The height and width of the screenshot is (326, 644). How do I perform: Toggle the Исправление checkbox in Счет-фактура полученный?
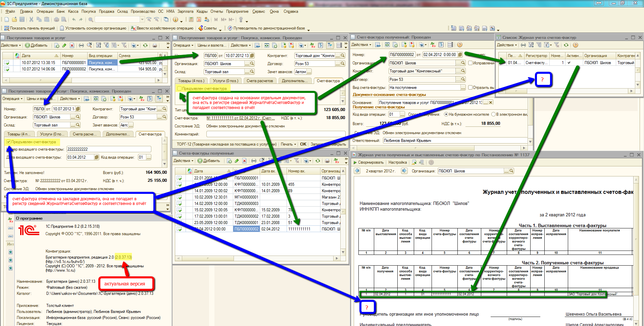pos(470,63)
